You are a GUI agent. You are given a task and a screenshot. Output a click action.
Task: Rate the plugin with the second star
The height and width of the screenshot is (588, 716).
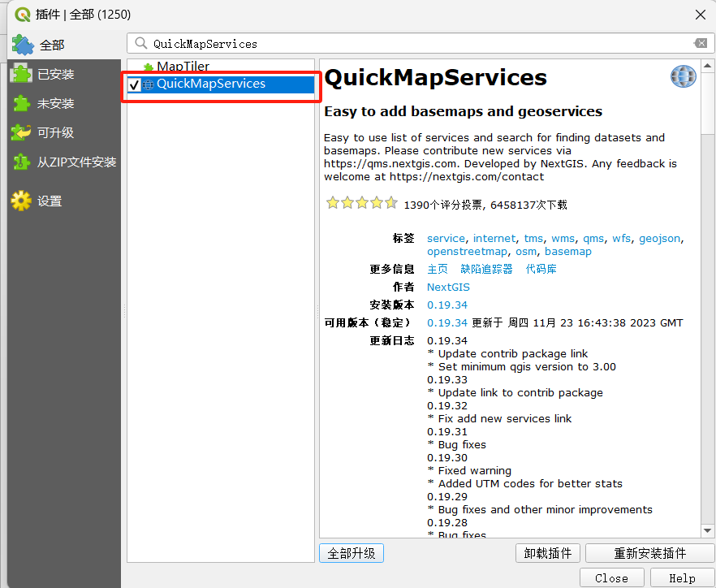pos(347,203)
